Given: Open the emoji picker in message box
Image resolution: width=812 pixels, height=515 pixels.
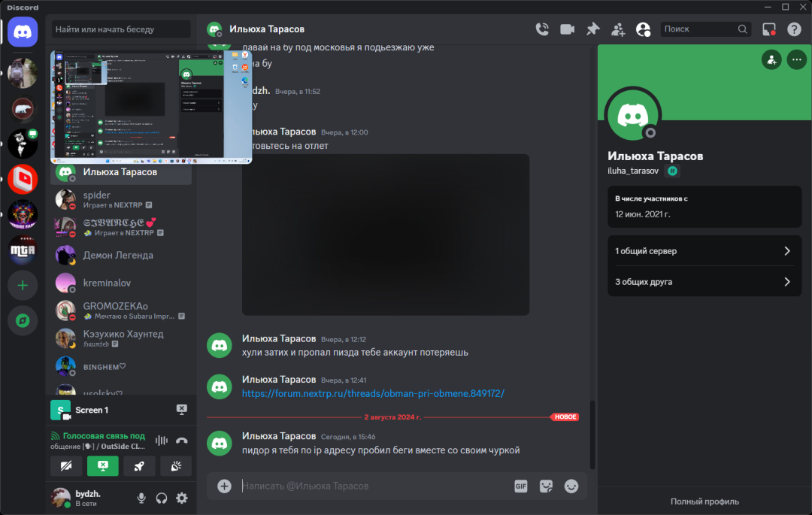Looking at the screenshot, I should point(571,486).
